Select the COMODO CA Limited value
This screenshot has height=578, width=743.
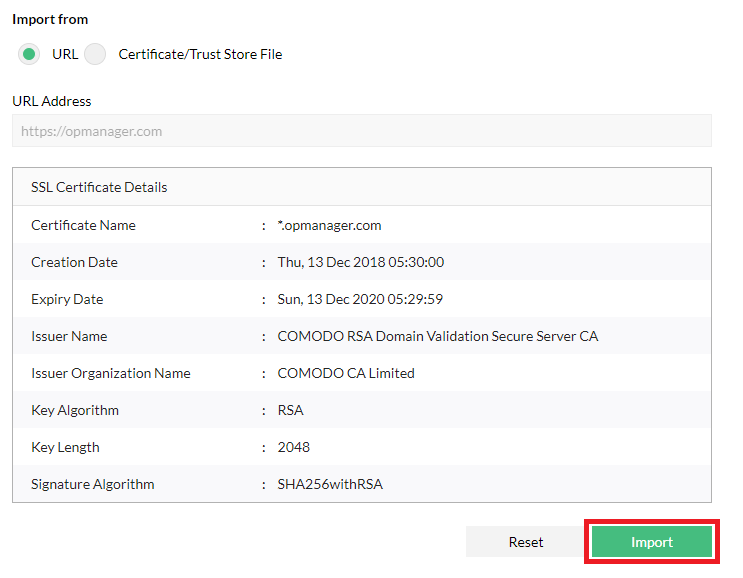(345, 373)
